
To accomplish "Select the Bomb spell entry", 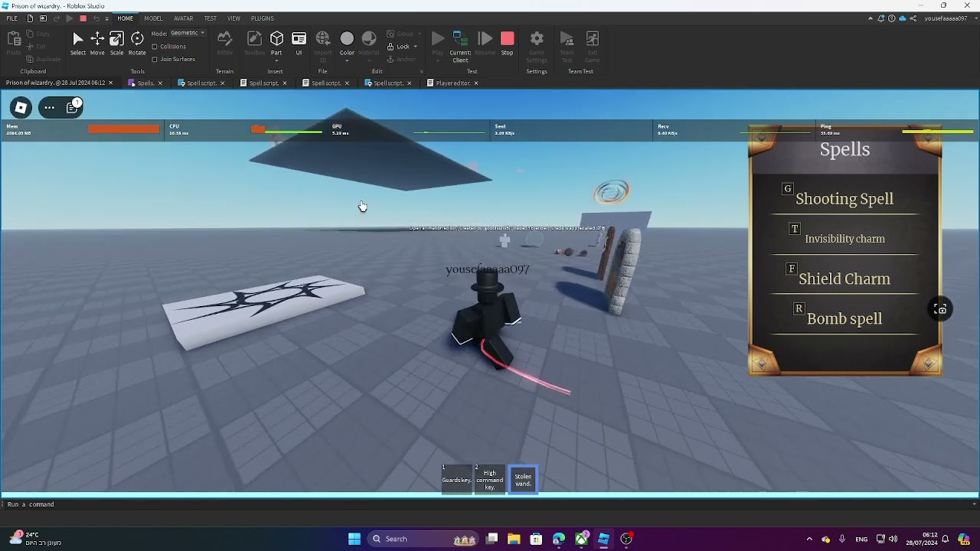I will pyautogui.click(x=844, y=318).
